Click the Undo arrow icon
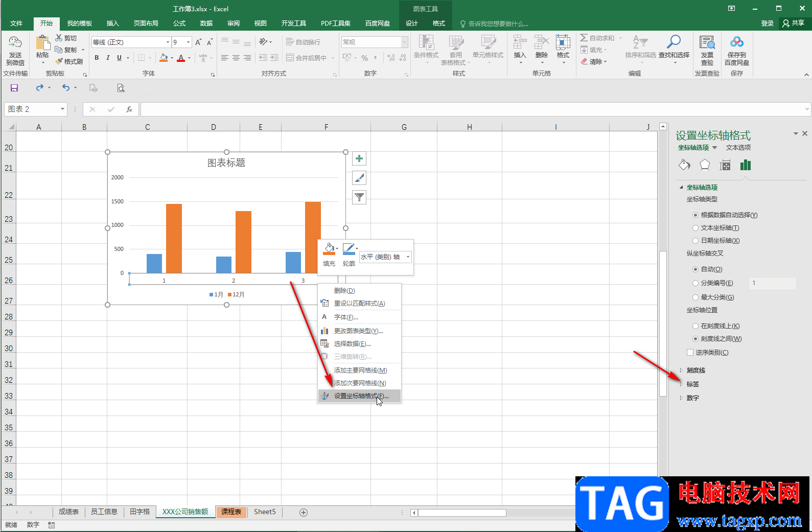The height and width of the screenshot is (532, 812). [66, 88]
